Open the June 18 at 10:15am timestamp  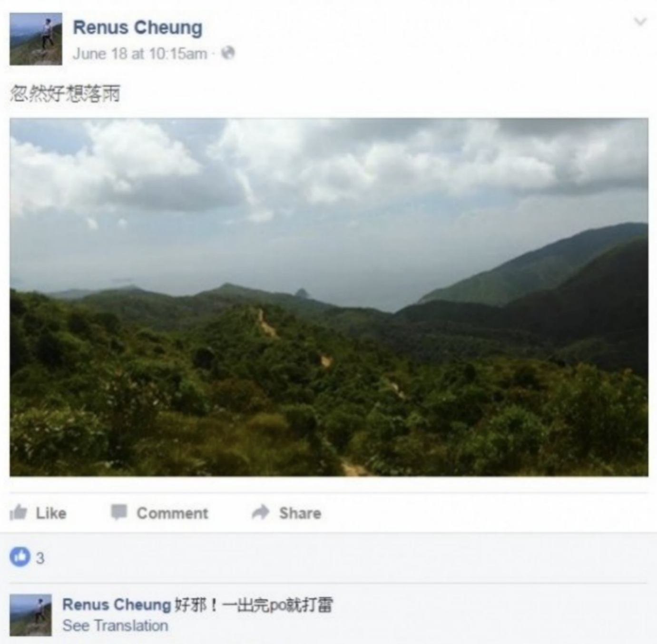click(x=140, y=53)
